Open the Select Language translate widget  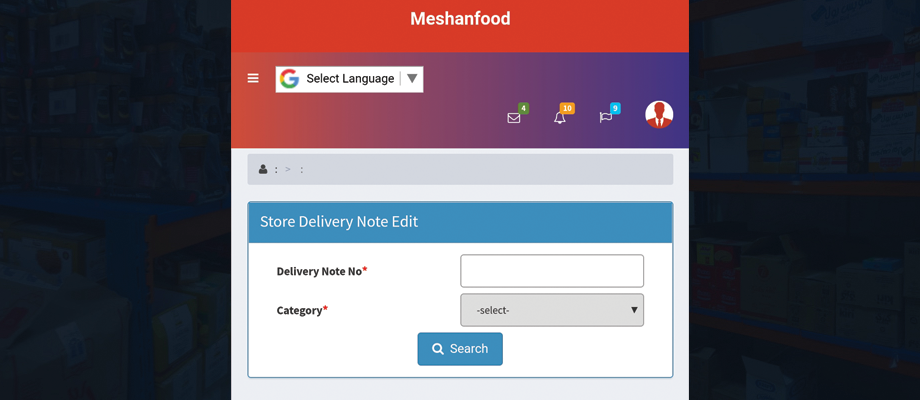point(349,79)
